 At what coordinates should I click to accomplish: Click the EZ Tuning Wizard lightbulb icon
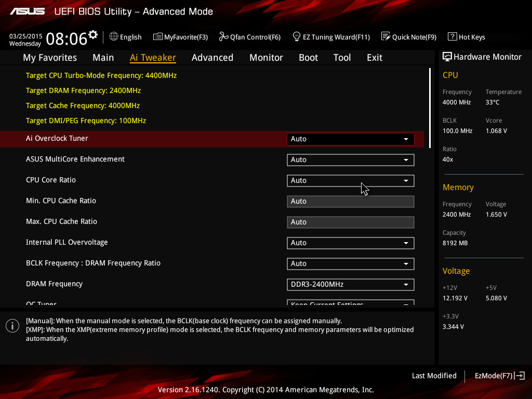coord(297,37)
